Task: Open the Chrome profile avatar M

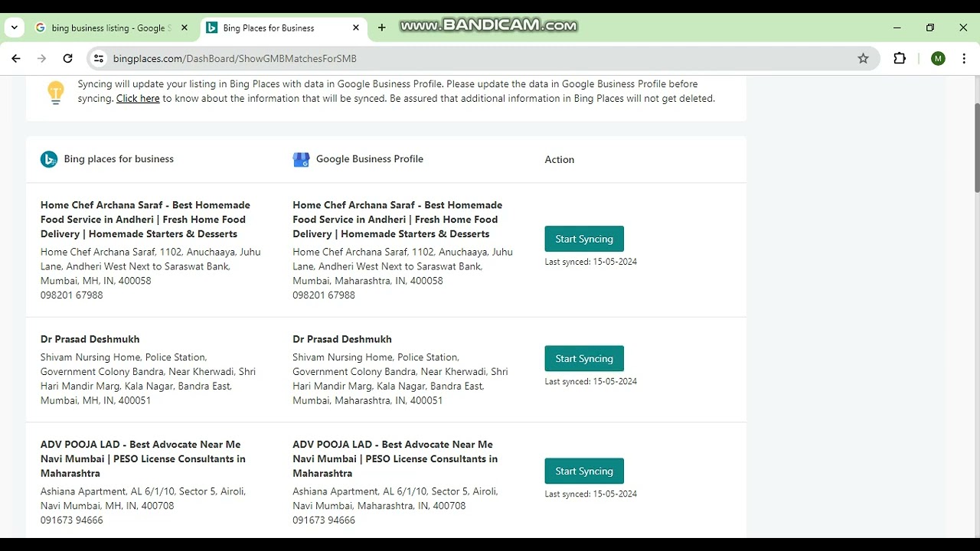Action: coord(938,58)
